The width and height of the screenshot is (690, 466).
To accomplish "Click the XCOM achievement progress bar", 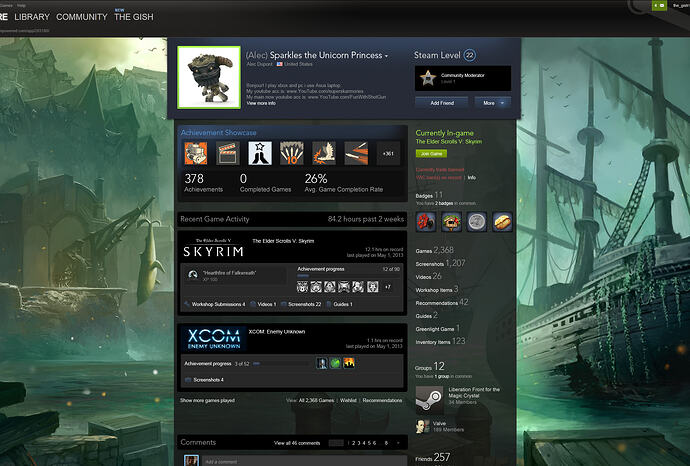I will [x=282, y=364].
